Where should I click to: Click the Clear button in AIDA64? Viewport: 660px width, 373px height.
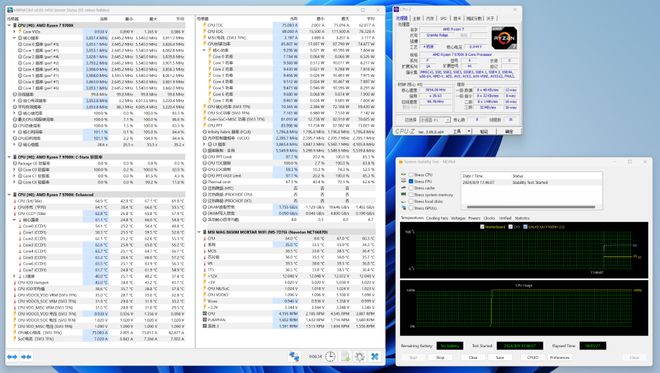coord(473,357)
